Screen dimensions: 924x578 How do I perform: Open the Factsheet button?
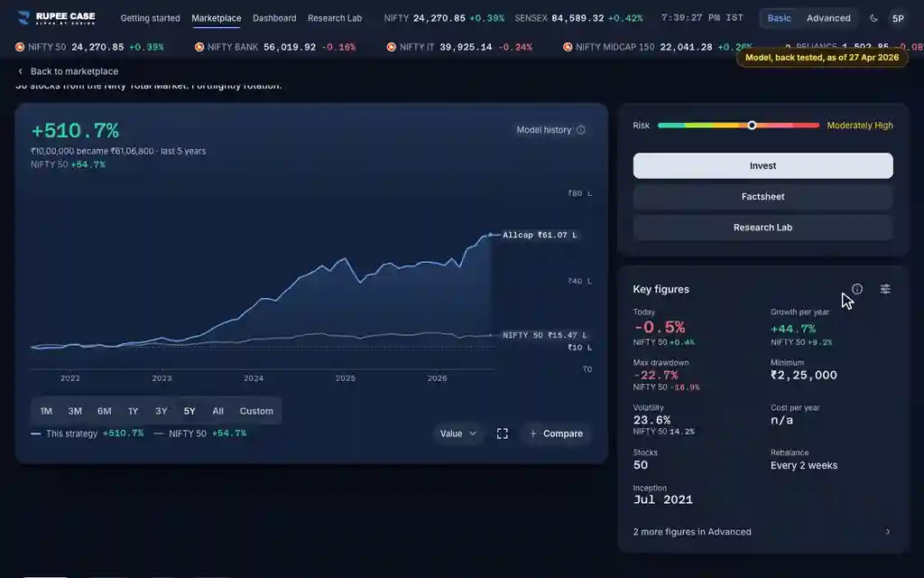(x=763, y=196)
